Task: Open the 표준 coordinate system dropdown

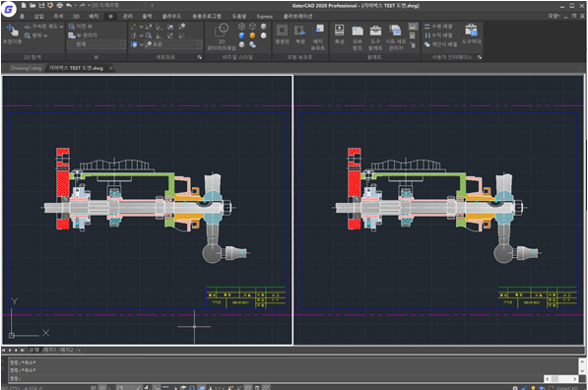Action: coord(173,44)
